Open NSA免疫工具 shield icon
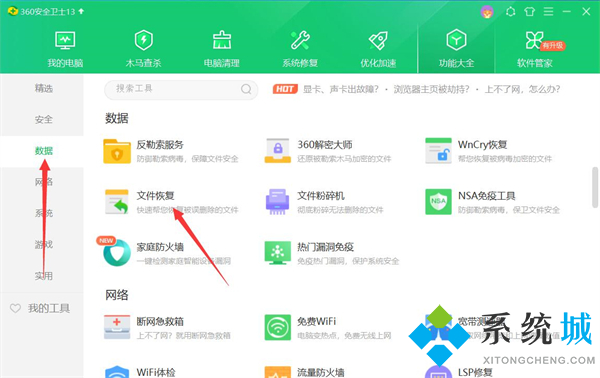This screenshot has width=600, height=378. (x=439, y=202)
